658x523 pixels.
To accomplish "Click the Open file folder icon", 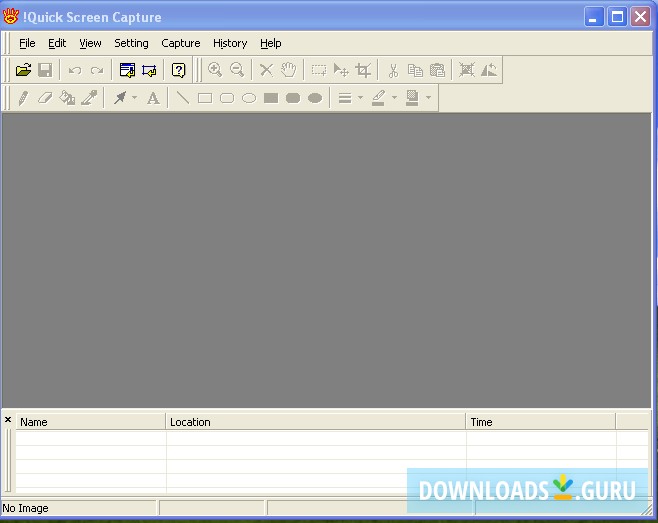I will coord(24,70).
